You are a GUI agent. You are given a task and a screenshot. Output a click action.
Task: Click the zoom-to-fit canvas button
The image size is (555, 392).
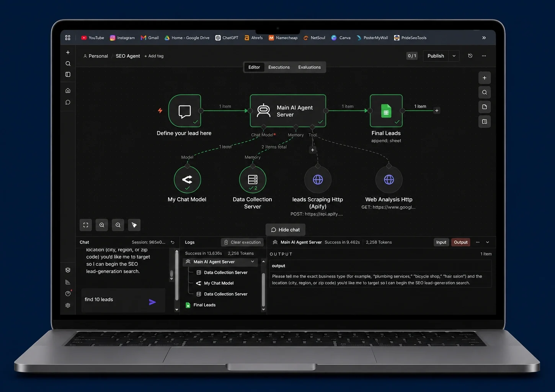click(86, 225)
